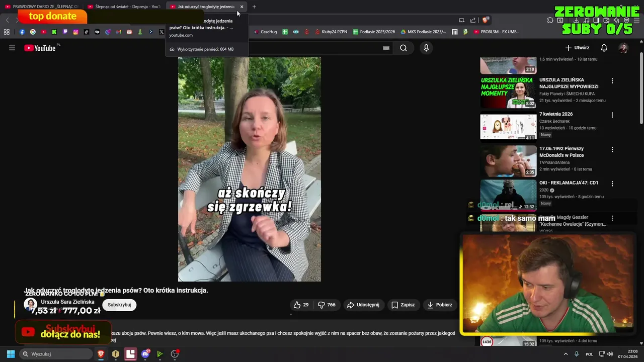Click the Wyszukaj taskbar search box
The width and height of the screenshot is (644, 362).
point(56,354)
